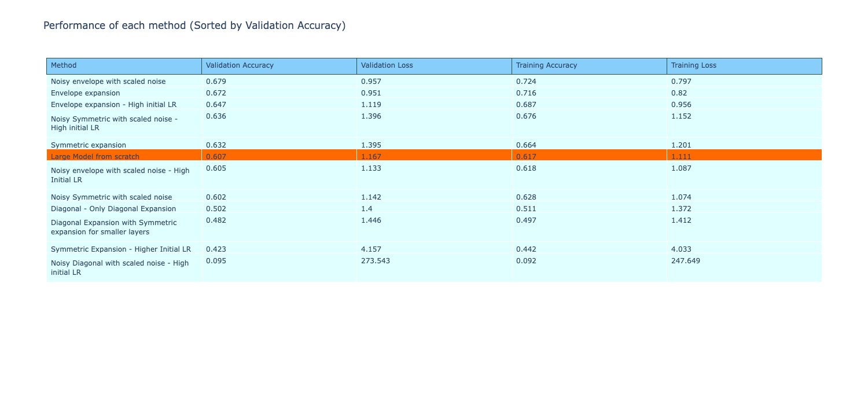Click the Training Accuracy column header
This screenshot has width=868, height=405.
coord(546,65)
